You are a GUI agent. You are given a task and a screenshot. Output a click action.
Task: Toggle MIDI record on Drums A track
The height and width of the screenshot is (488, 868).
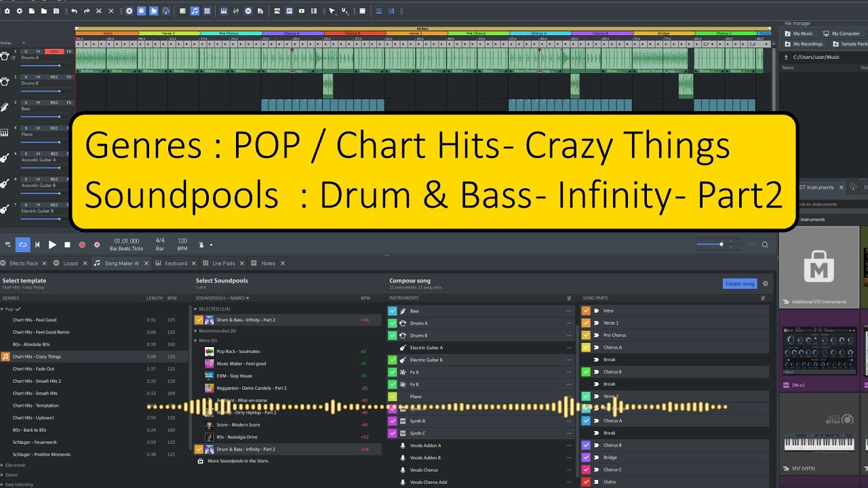54,52
